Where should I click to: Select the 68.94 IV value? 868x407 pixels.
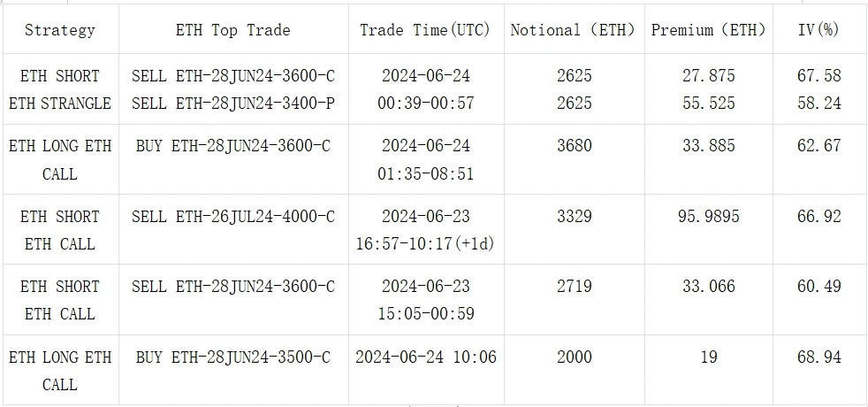click(x=819, y=357)
